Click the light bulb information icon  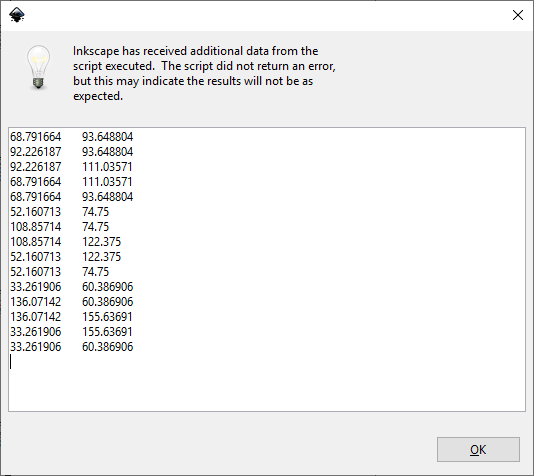pyautogui.click(x=38, y=68)
